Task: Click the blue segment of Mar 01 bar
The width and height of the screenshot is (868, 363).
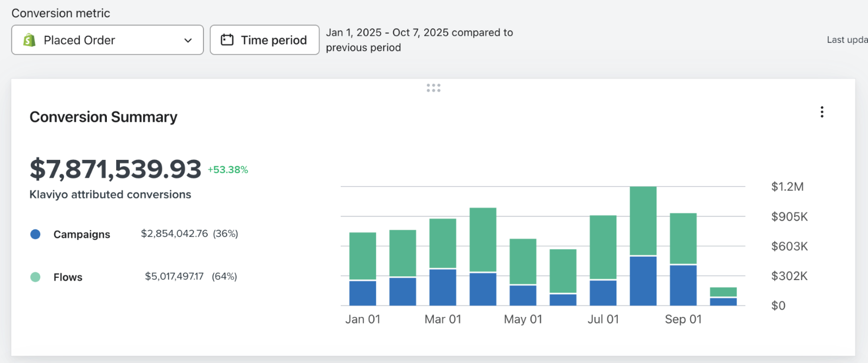Action: click(x=443, y=288)
